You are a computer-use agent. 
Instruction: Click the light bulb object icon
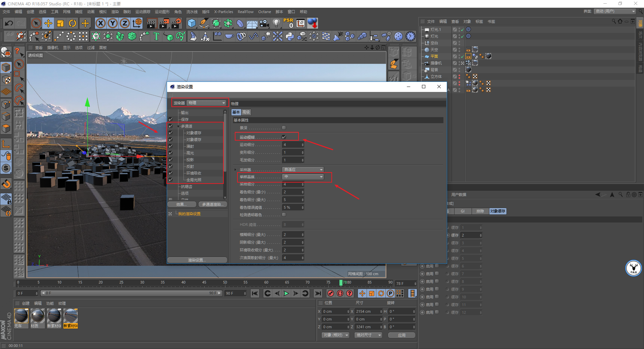pyautogui.click(x=276, y=23)
